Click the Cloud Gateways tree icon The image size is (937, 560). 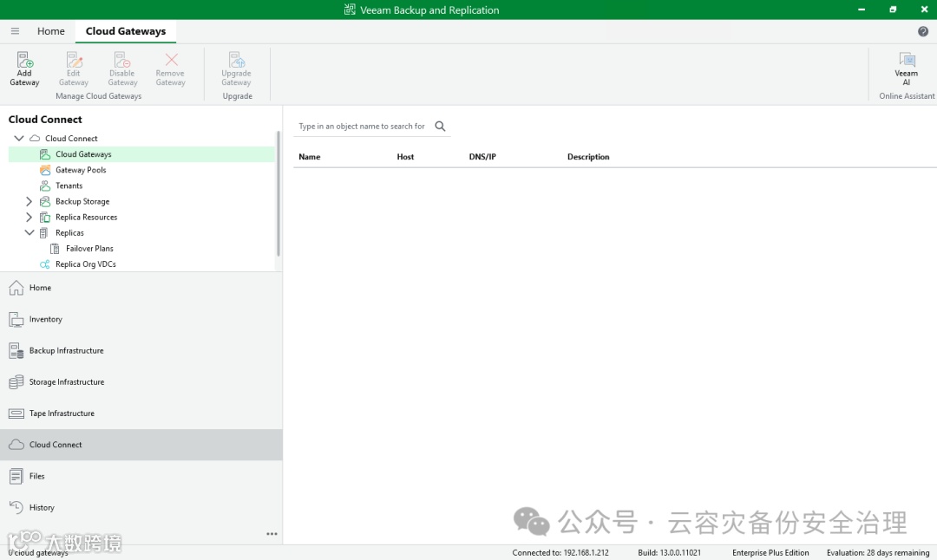(x=45, y=154)
